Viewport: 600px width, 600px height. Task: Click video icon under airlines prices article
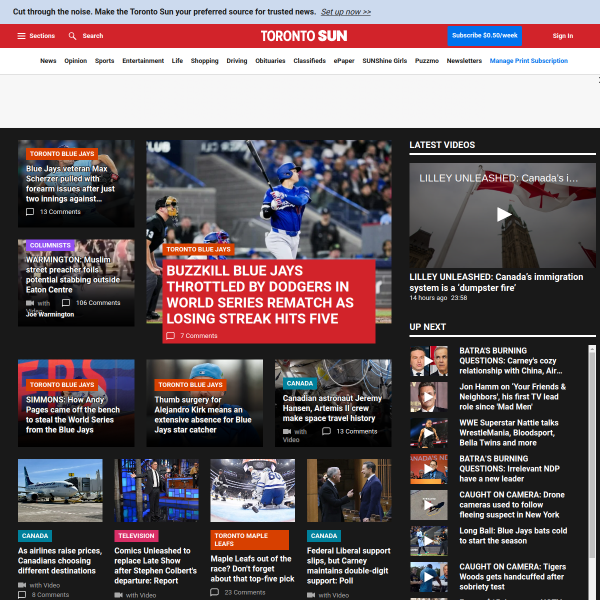pyautogui.click(x=22, y=585)
